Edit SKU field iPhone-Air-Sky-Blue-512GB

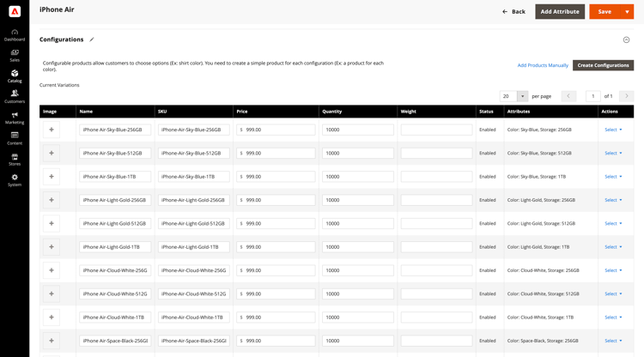pyautogui.click(x=193, y=153)
